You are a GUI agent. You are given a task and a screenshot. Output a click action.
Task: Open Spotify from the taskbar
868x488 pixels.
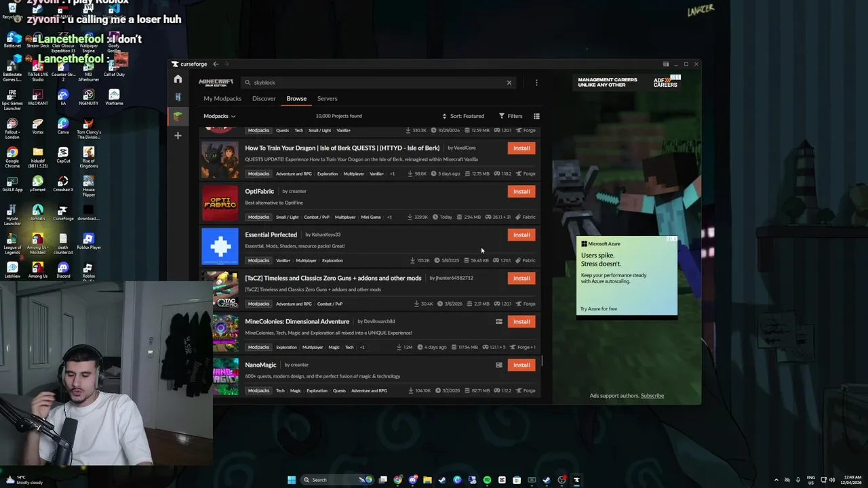[487, 480]
